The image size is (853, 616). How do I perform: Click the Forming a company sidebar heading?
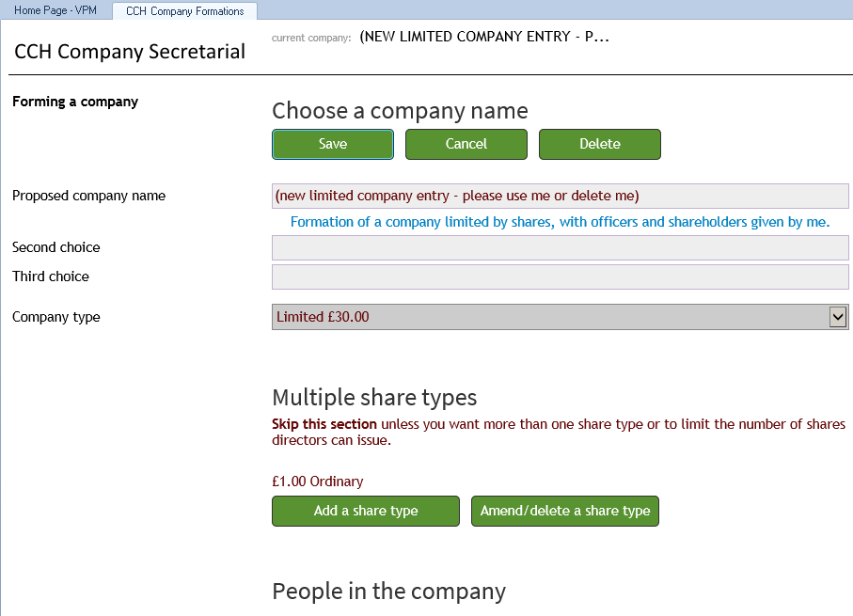[x=75, y=102]
